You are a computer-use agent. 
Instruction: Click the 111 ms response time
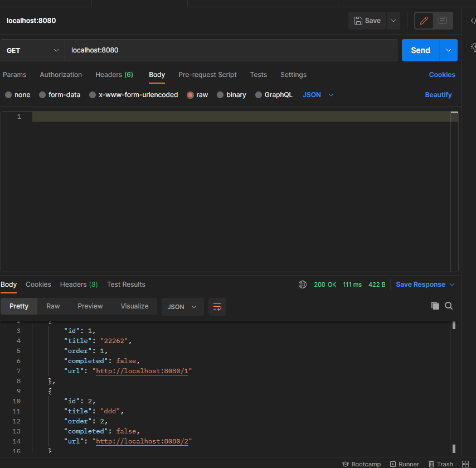pos(352,284)
